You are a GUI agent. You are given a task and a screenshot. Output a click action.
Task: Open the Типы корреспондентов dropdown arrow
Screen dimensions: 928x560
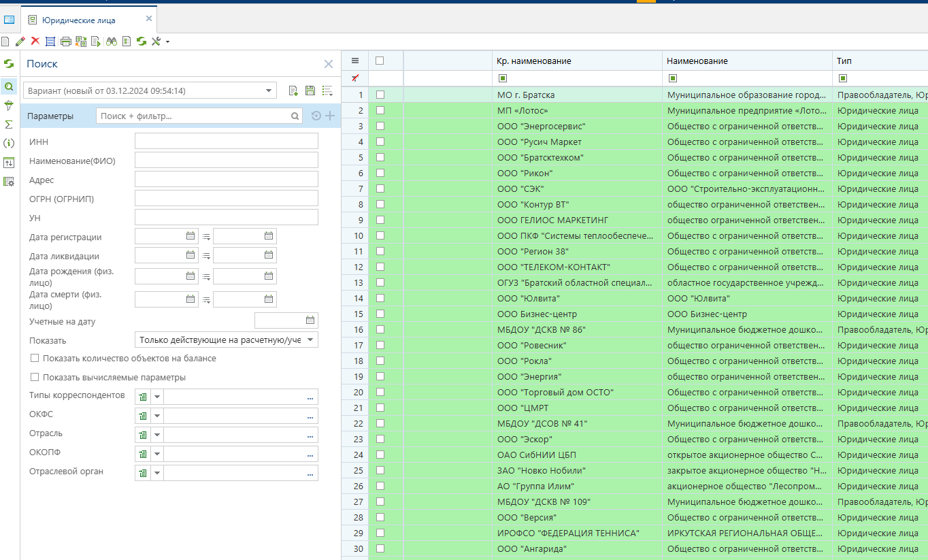(157, 397)
